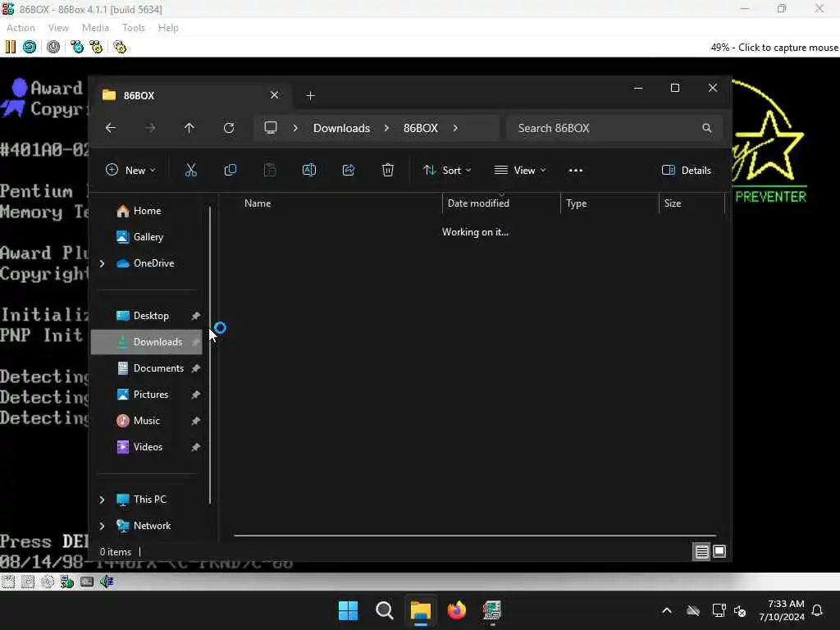Unpin Documents from quick access

pyautogui.click(x=195, y=368)
